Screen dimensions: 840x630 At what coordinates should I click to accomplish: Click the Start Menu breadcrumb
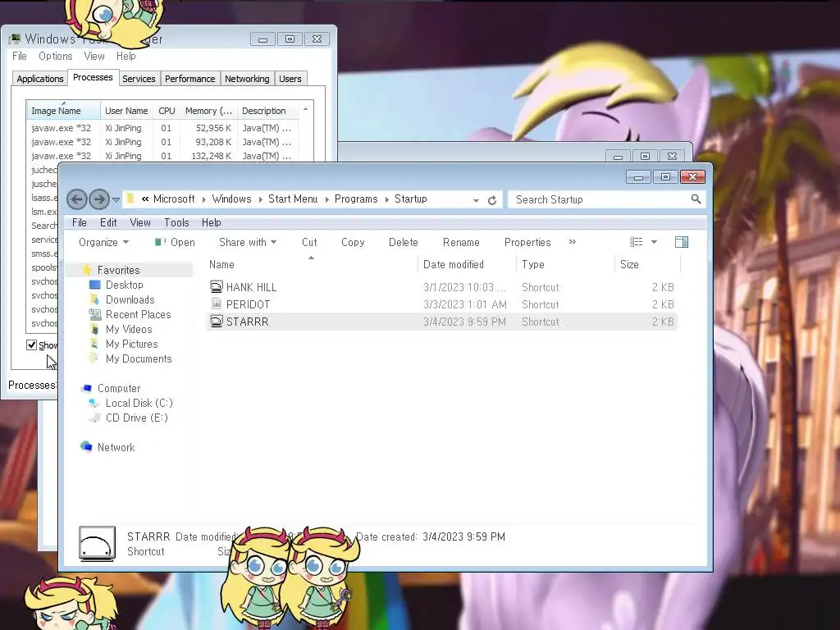click(293, 199)
